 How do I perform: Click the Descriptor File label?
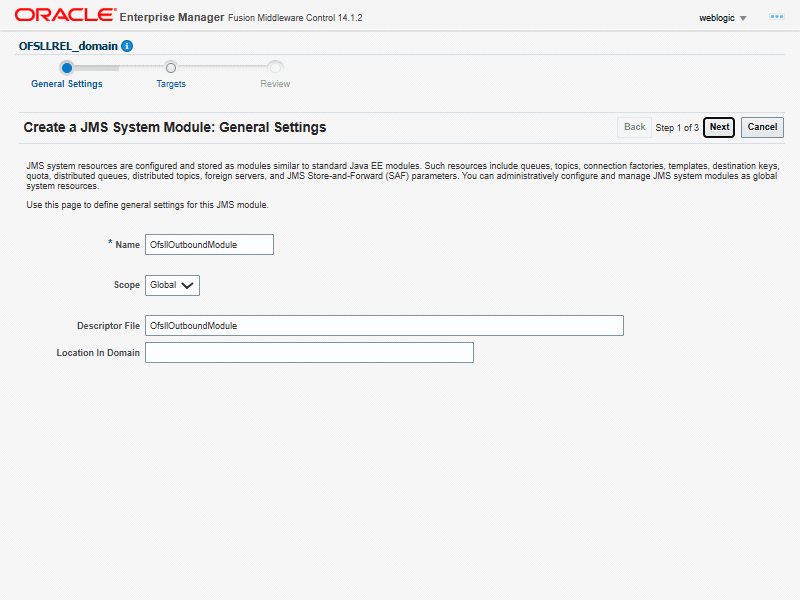point(108,326)
